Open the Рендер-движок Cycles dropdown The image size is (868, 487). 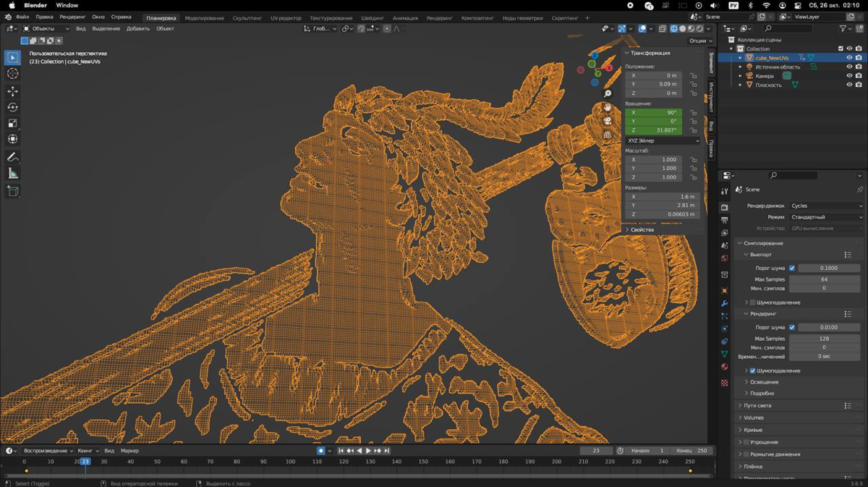click(826, 206)
